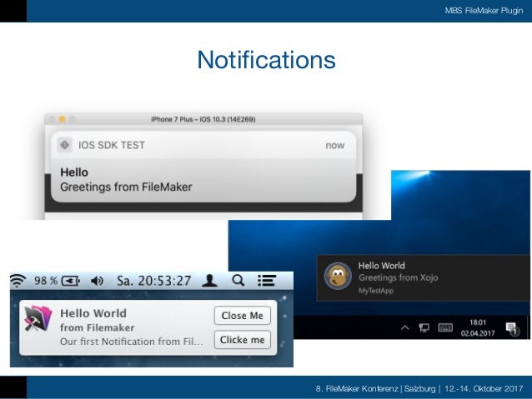Open the volume speaker icon in menu bar
This screenshot has width=532, height=399.
[97, 281]
